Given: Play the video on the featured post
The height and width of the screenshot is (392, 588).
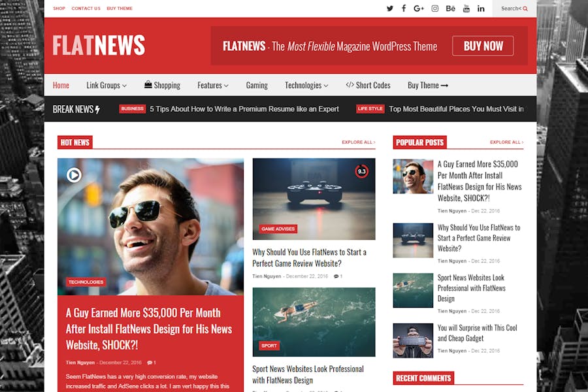Looking at the screenshot, I should coord(74,175).
